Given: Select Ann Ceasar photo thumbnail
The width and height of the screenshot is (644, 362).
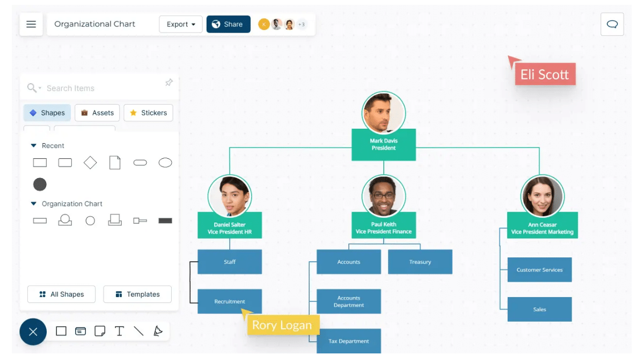Looking at the screenshot, I should (x=542, y=196).
